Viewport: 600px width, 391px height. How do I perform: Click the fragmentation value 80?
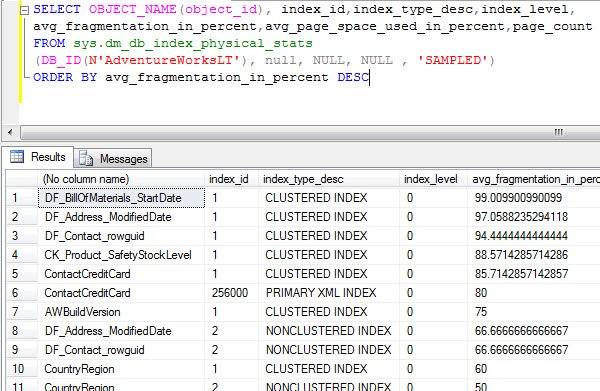pos(481,293)
